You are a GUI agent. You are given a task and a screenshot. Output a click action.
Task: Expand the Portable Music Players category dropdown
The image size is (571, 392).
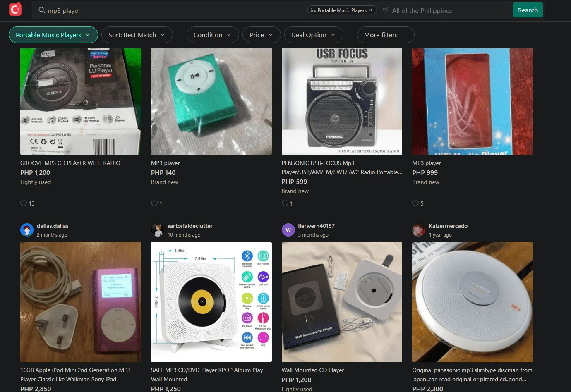tap(53, 35)
